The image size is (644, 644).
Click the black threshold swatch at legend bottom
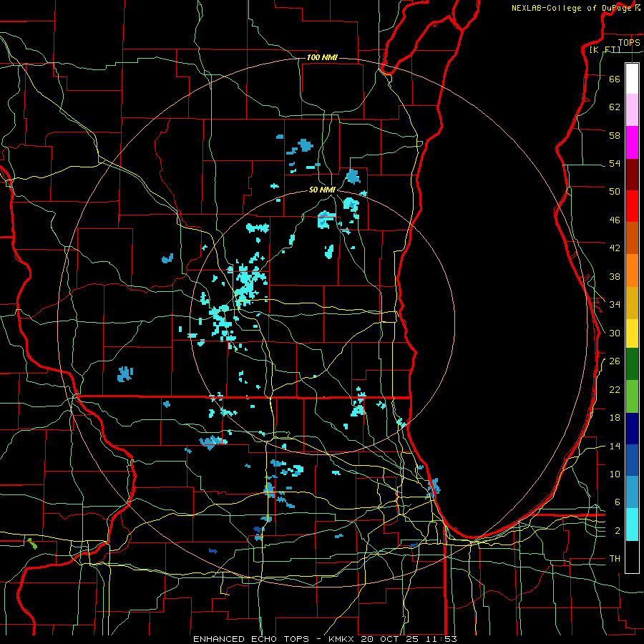tap(632, 557)
